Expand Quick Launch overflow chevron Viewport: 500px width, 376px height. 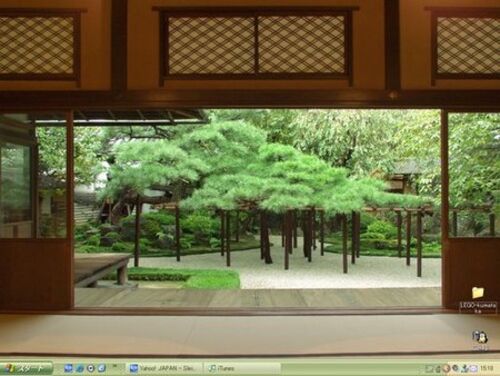tap(114, 366)
